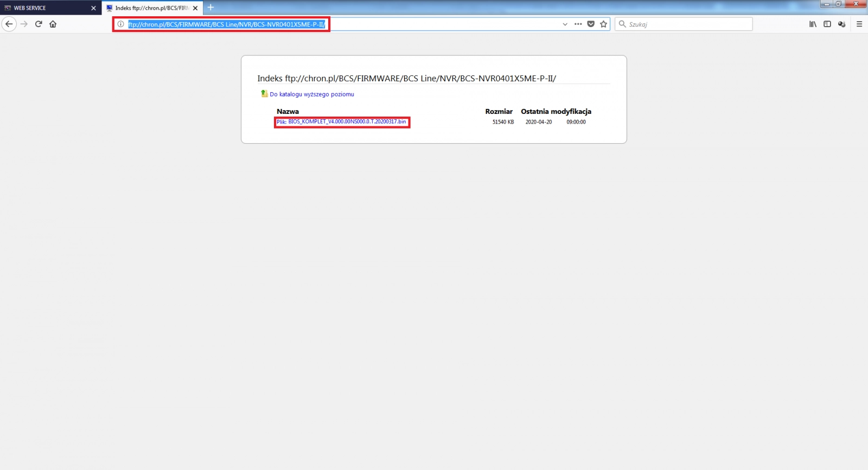Click the 51540 KB size value
Image resolution: width=868 pixels, height=470 pixels.
click(503, 122)
